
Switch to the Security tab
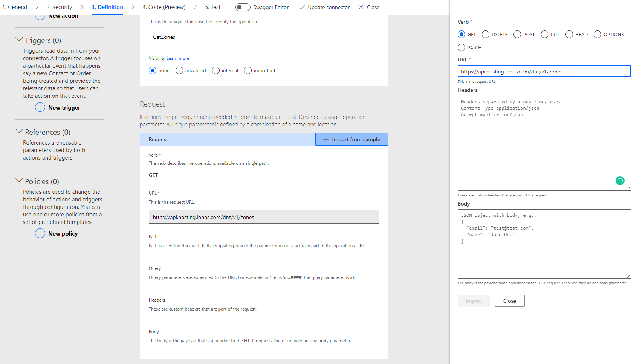click(59, 7)
